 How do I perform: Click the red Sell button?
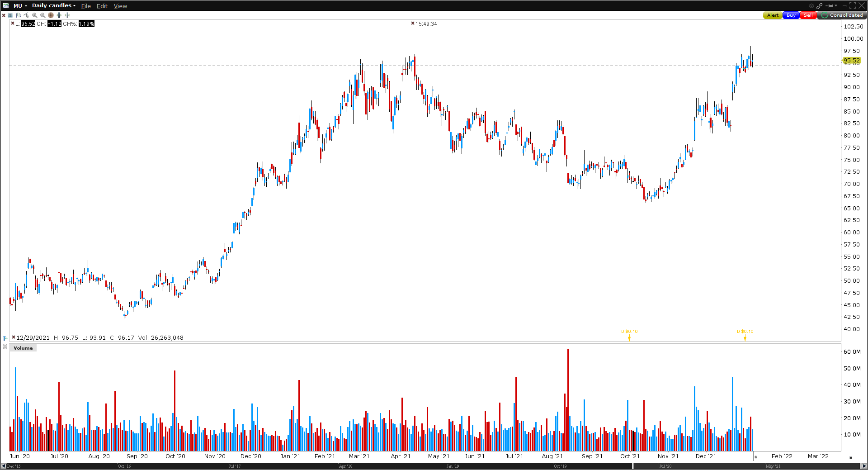(x=808, y=15)
